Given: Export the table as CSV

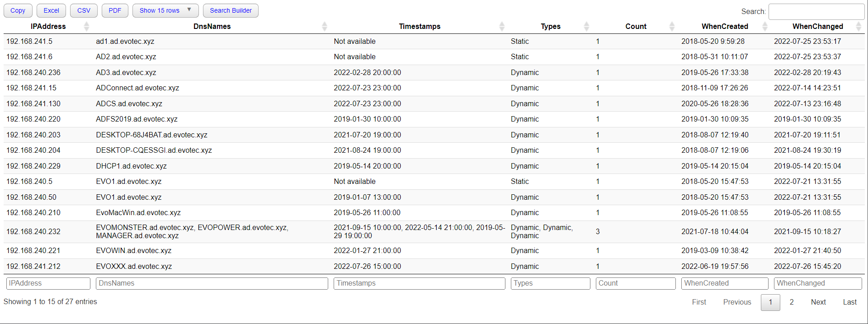Looking at the screenshot, I should pyautogui.click(x=84, y=10).
